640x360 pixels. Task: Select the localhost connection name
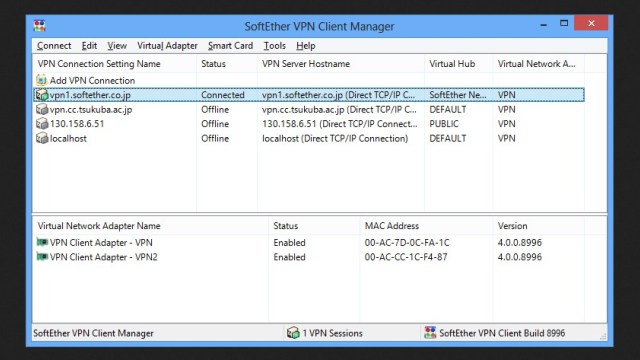coord(68,138)
